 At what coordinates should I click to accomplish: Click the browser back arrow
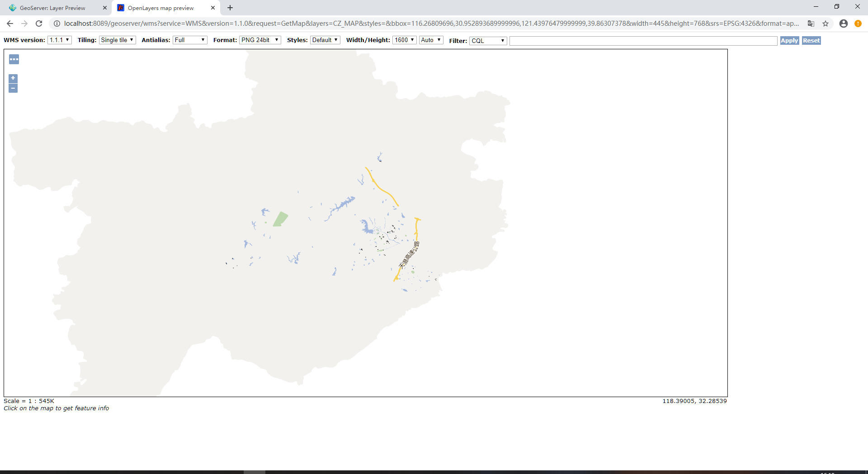(9, 24)
